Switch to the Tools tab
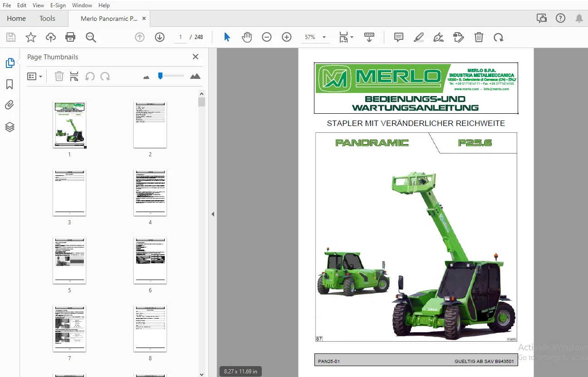 click(x=47, y=19)
